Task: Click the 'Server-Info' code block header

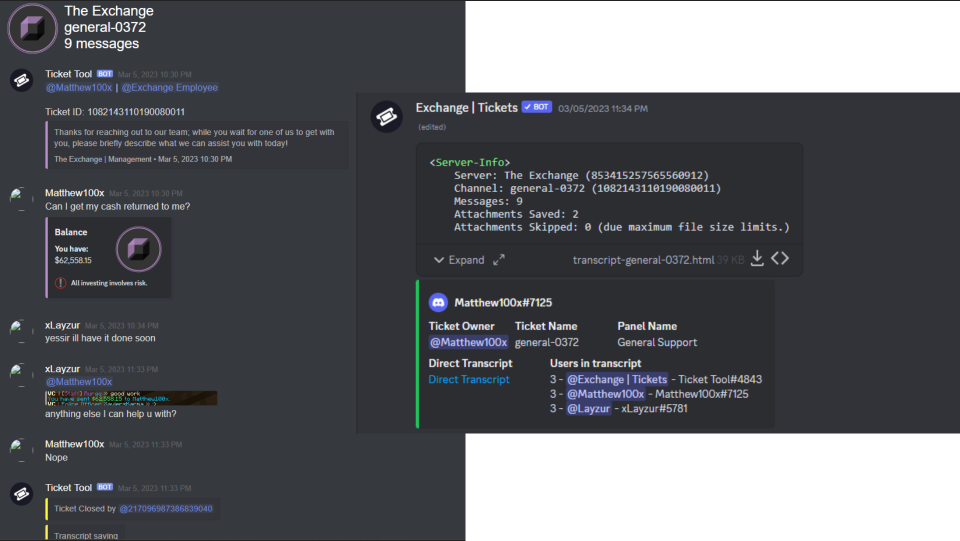Action: tap(470, 162)
